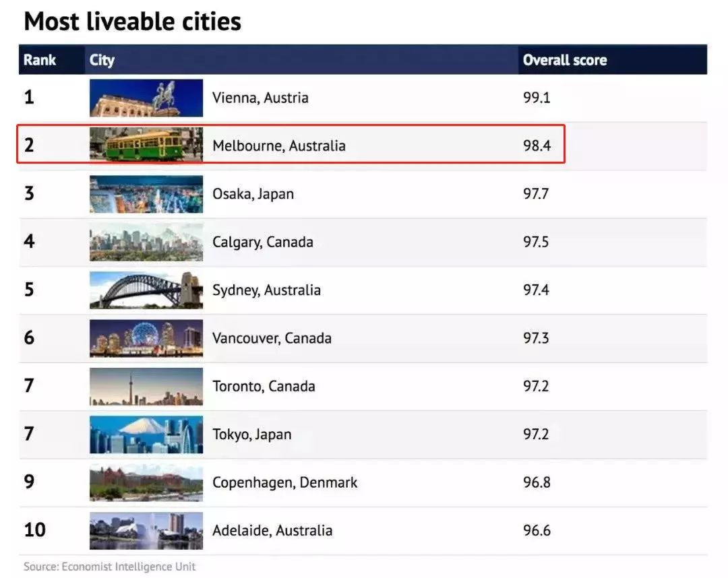Click the Tokyo Mount Fuji thumbnail

pyautogui.click(x=146, y=435)
